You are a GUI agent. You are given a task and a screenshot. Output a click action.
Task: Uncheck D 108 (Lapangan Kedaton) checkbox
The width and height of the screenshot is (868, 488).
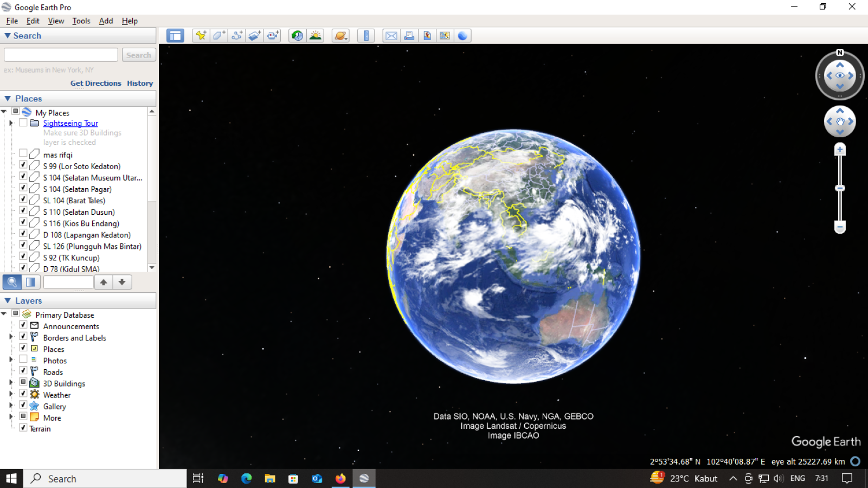[23, 233]
